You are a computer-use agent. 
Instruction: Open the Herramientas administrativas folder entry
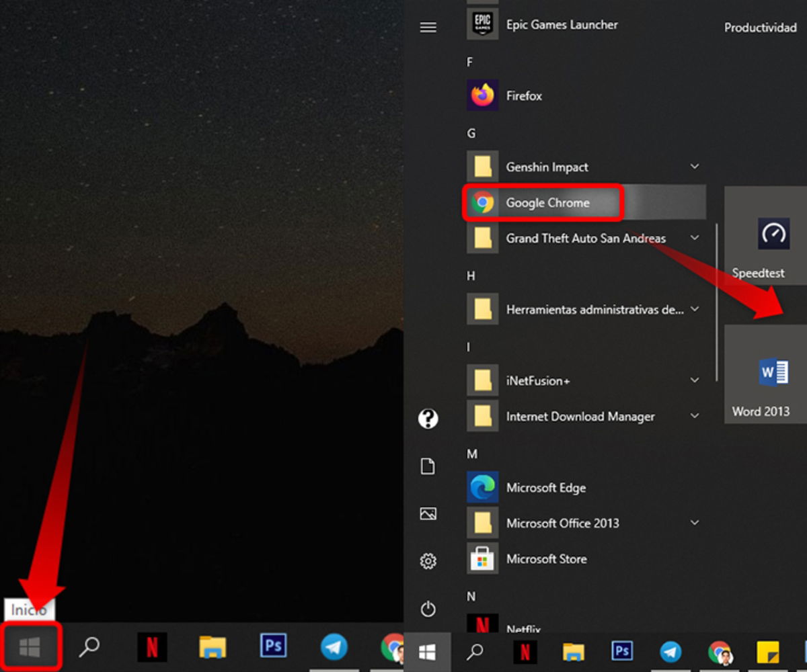click(585, 309)
